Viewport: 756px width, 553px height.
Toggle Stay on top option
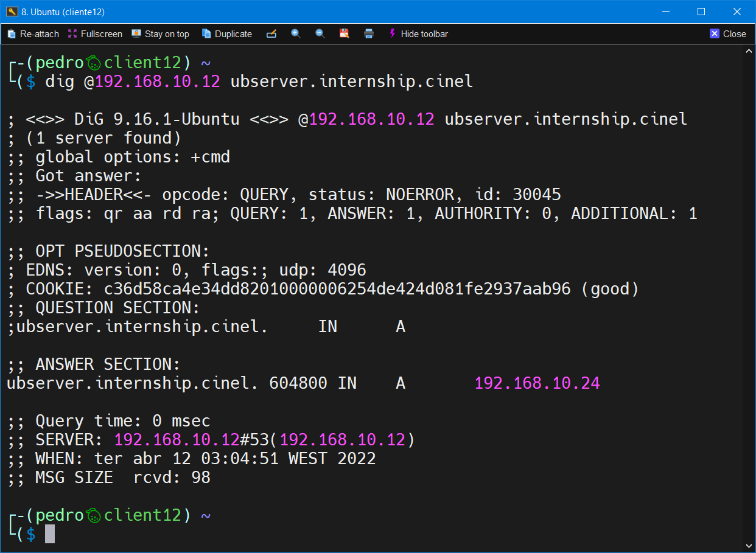point(161,34)
